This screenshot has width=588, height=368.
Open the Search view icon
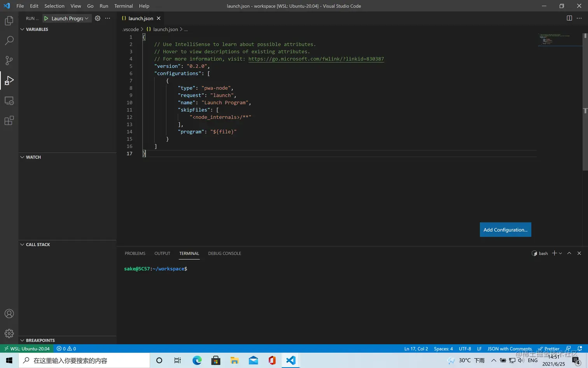click(9, 40)
